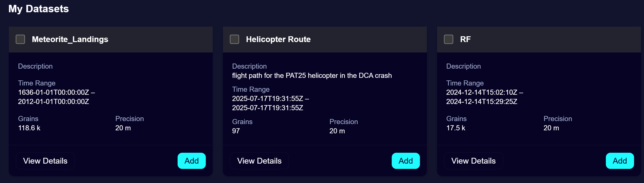Image resolution: width=644 pixels, height=183 pixels.
Task: Tick the Meteorite_Landings dataset checkbox
Action: (x=20, y=39)
